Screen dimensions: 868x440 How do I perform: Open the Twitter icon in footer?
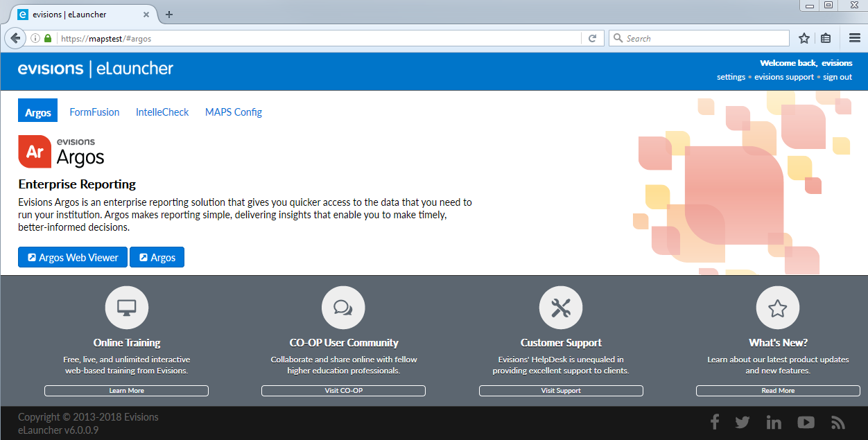click(x=743, y=422)
